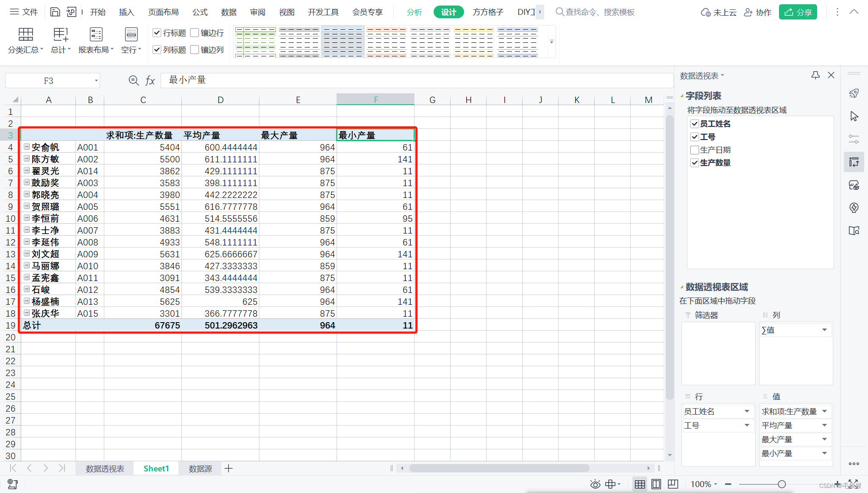
Task: Apply the yellow pivot table style
Action: [474, 42]
